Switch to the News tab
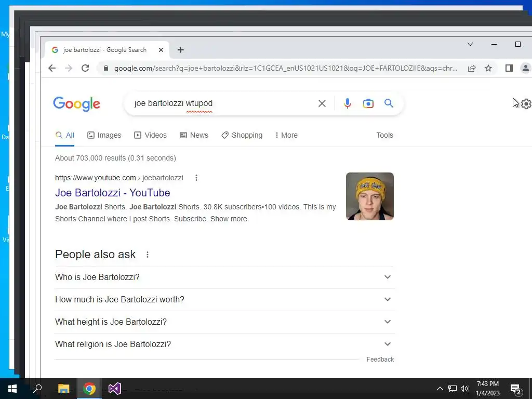Image resolution: width=532 pixels, height=399 pixels. pyautogui.click(x=194, y=135)
